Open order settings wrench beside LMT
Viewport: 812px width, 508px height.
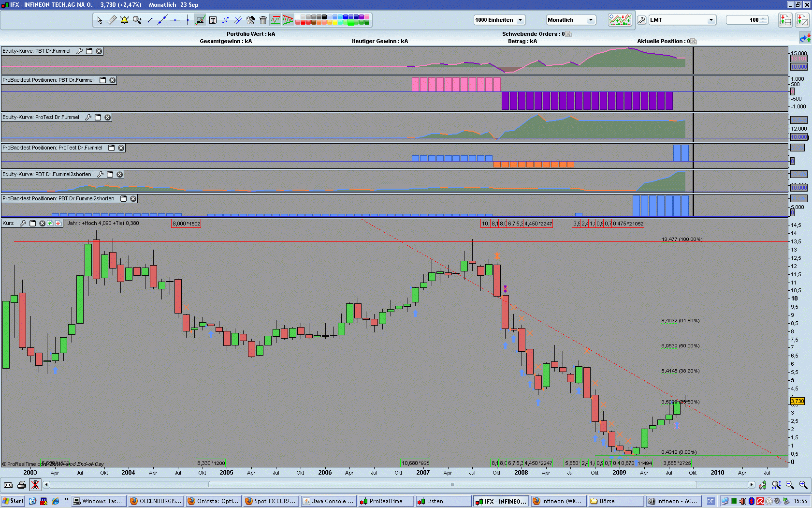[x=642, y=20]
